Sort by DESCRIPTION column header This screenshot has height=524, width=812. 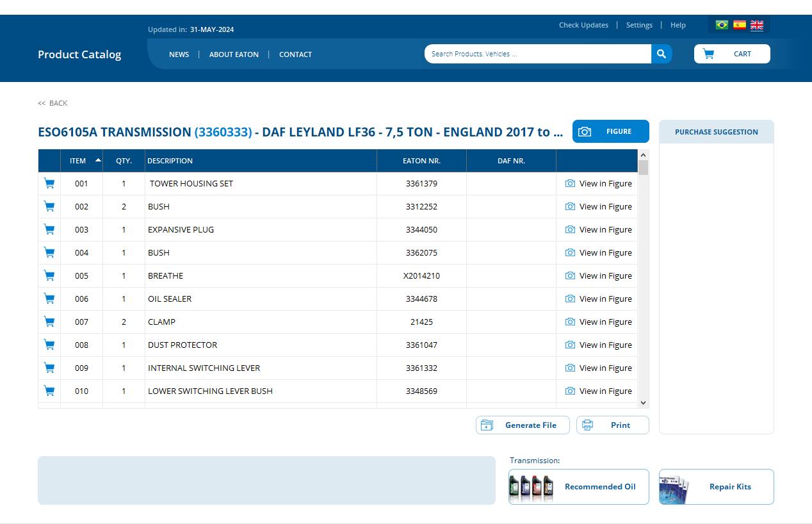tap(261, 161)
